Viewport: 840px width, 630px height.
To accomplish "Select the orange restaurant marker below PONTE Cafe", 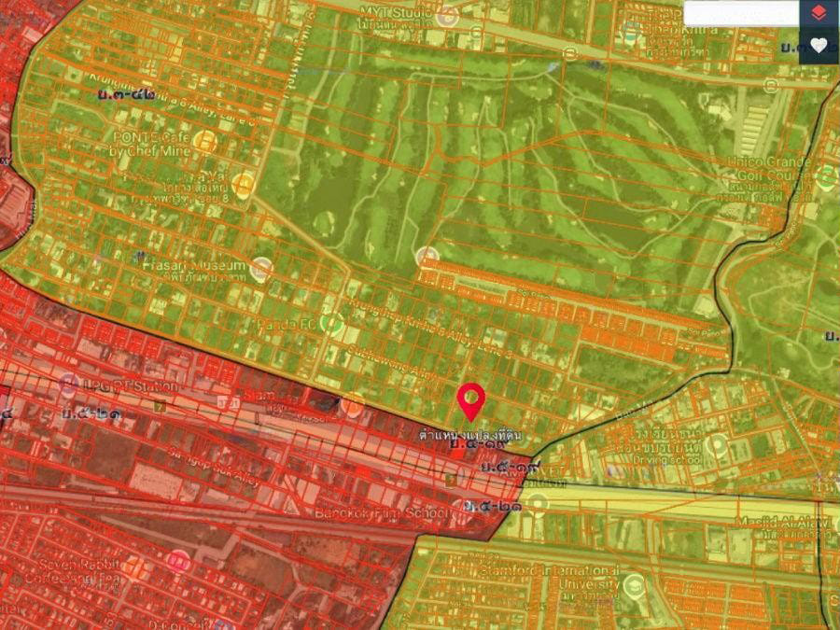I will pyautogui.click(x=244, y=184).
